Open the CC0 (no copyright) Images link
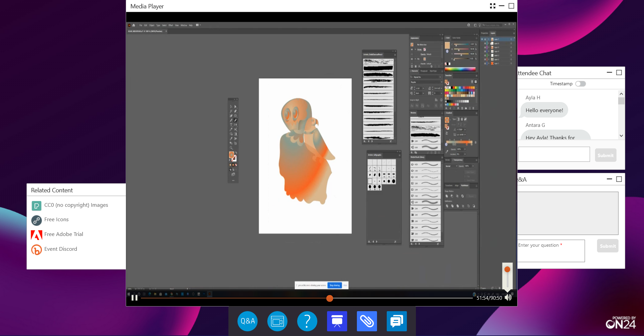This screenshot has height=336, width=644. (76, 205)
